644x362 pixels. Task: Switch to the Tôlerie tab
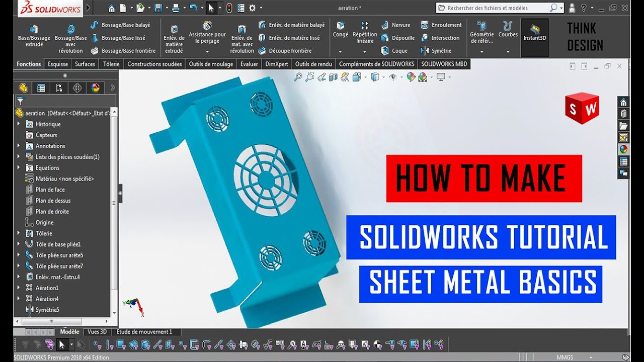pos(111,64)
